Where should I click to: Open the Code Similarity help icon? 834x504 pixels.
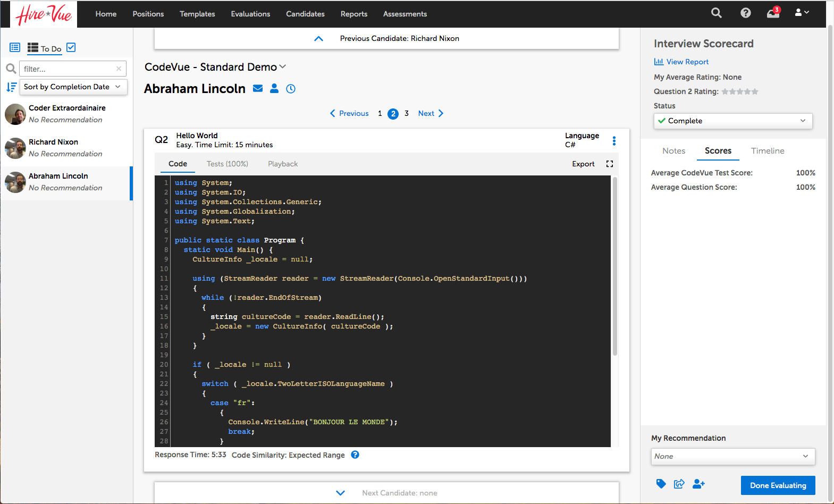click(355, 455)
